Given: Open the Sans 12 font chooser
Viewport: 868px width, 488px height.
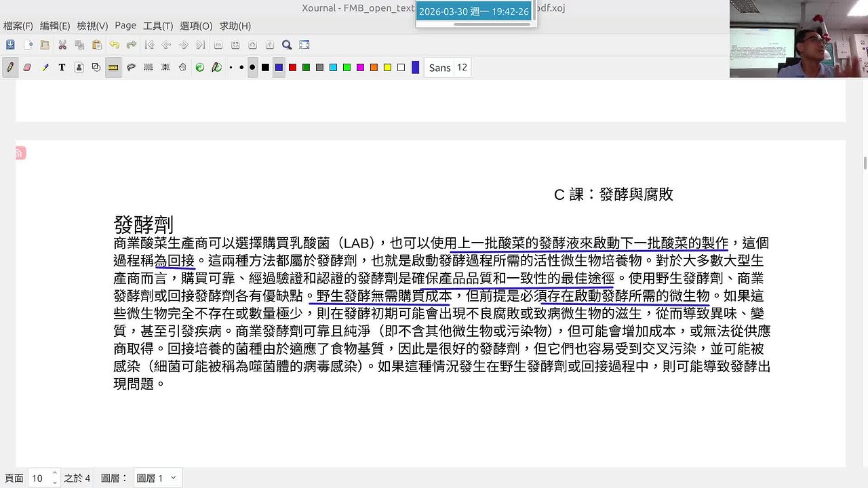Looking at the screenshot, I should point(448,67).
